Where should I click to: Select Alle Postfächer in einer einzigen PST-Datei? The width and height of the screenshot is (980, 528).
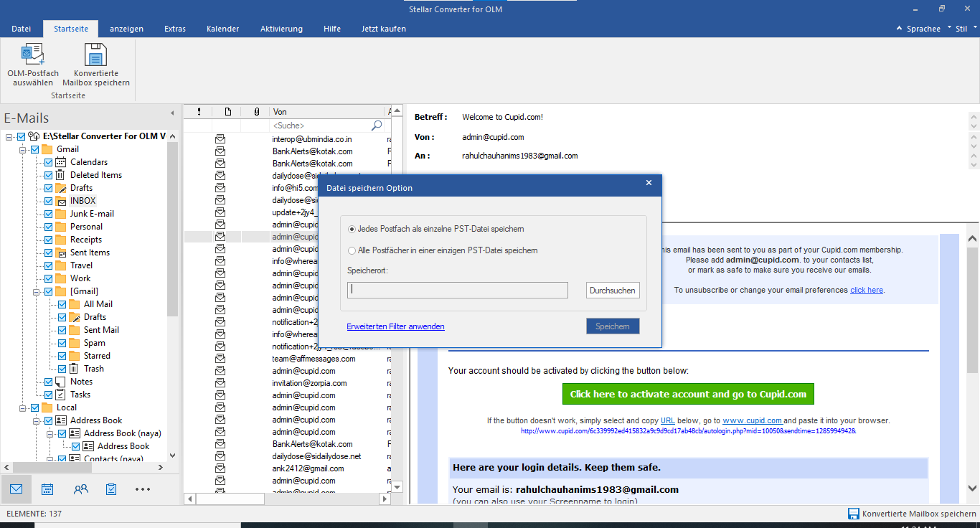(x=352, y=250)
